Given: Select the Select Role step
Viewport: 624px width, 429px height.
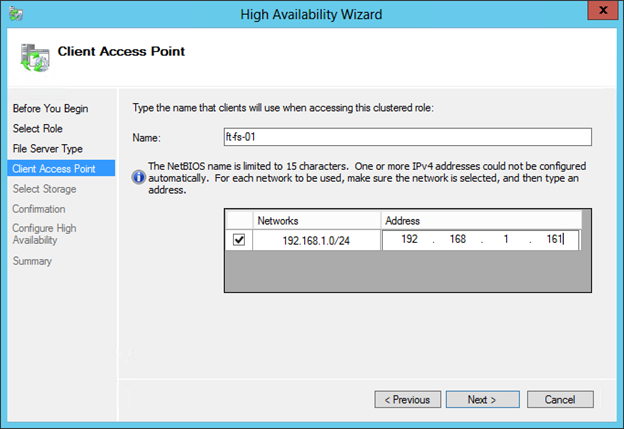Looking at the screenshot, I should (x=37, y=129).
